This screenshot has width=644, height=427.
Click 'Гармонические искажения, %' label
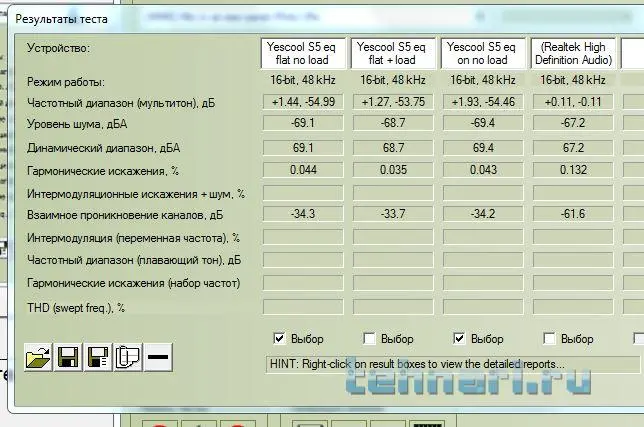tap(103, 171)
